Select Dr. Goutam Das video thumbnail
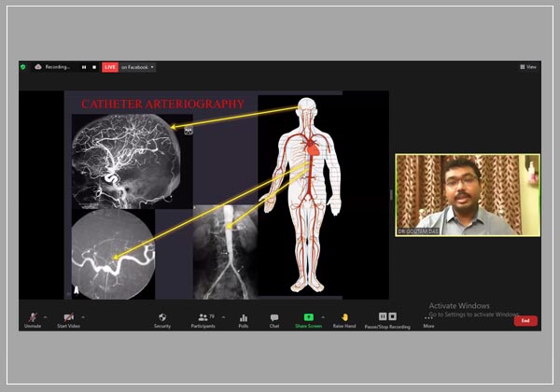The width and height of the screenshot is (560, 392). pos(468,195)
